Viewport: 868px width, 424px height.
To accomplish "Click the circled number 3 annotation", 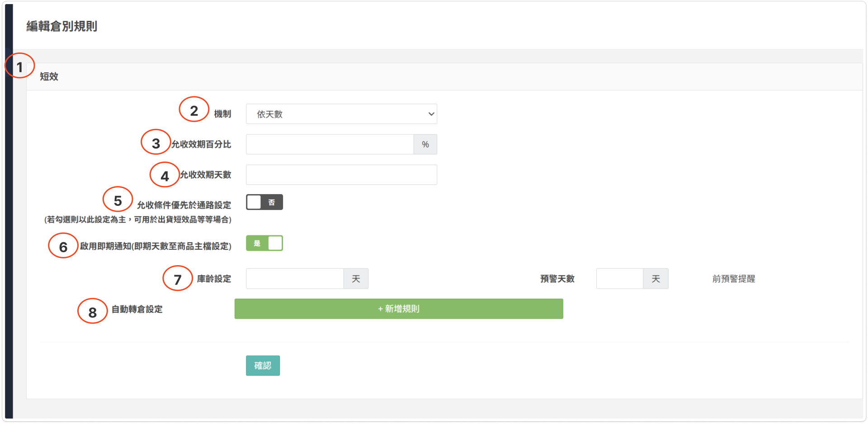I will (x=156, y=142).
